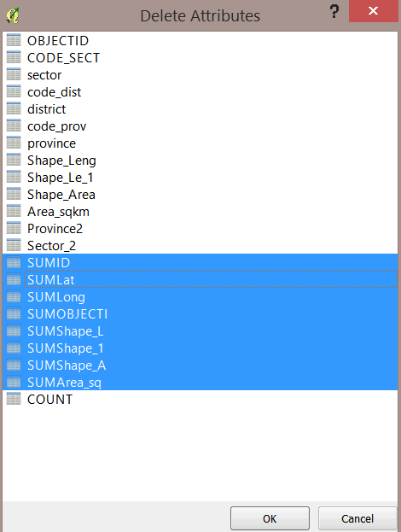
Task: Dismiss the dialog with Cancel
Action: pyautogui.click(x=357, y=518)
